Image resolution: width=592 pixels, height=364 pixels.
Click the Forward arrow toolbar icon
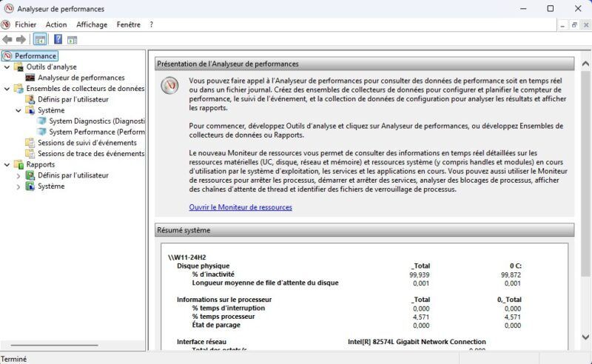[x=21, y=39]
